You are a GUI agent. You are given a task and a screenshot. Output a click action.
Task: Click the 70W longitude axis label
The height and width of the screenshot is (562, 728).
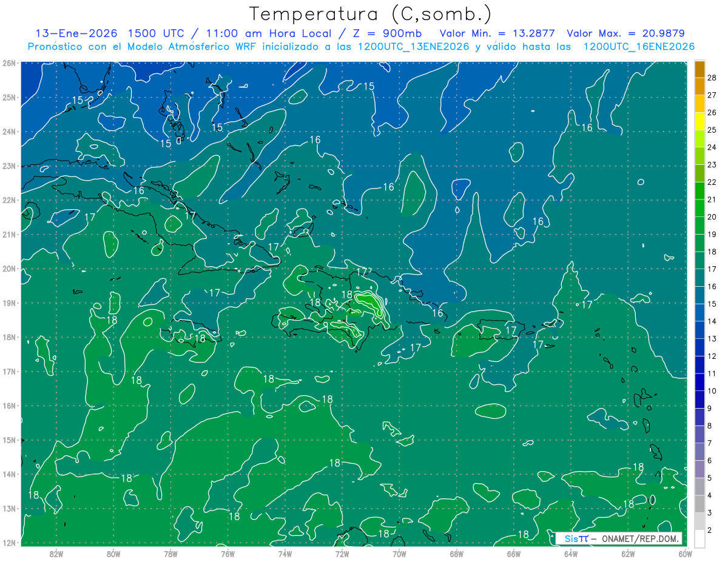pos(399,554)
